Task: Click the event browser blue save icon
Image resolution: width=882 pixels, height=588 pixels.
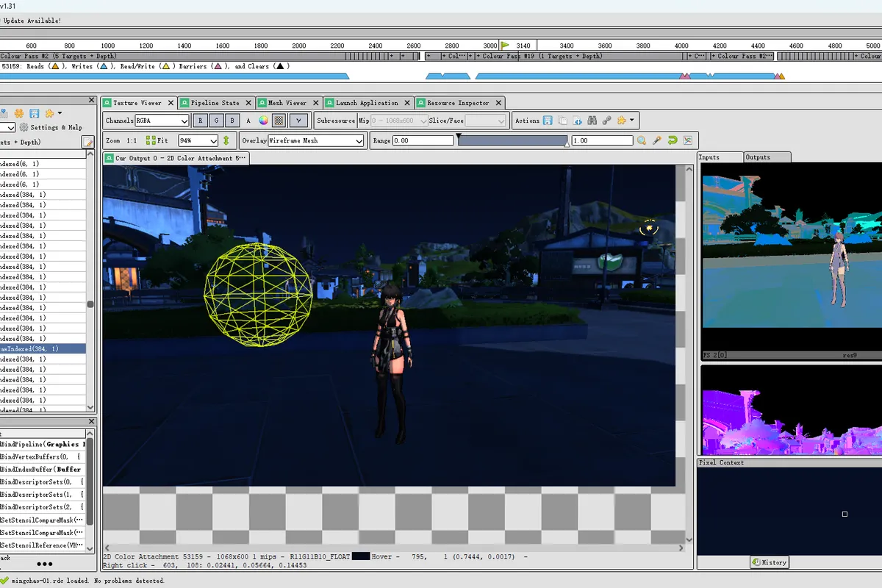Action: point(35,113)
